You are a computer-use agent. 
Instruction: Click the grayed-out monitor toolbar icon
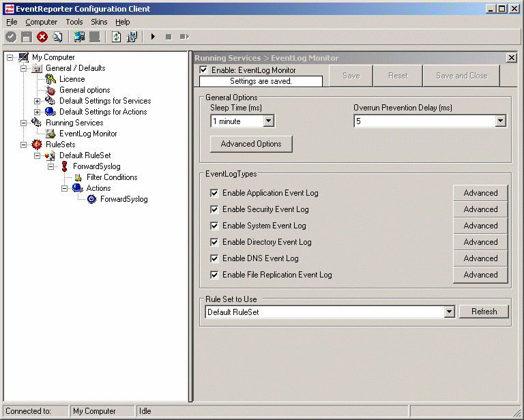(x=95, y=37)
